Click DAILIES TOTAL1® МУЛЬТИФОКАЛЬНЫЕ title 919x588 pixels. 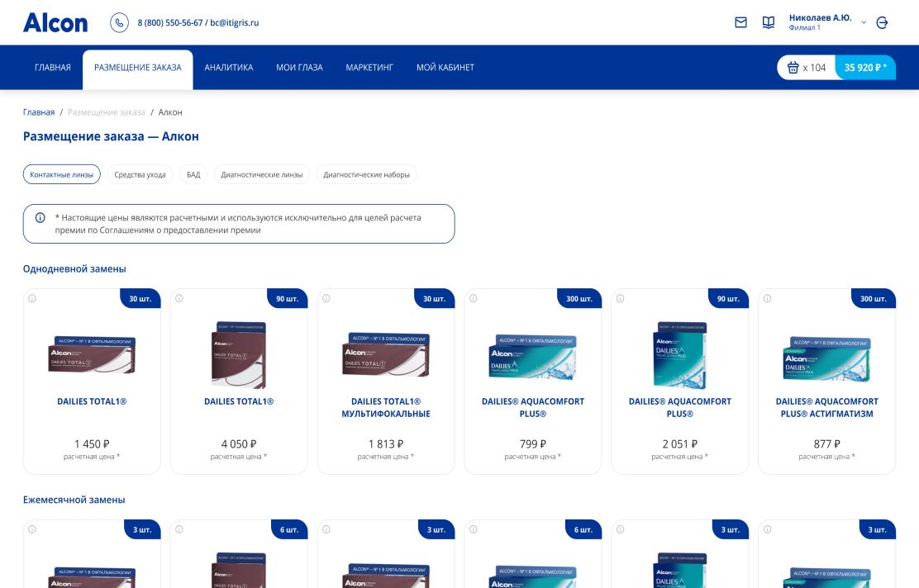click(x=386, y=408)
